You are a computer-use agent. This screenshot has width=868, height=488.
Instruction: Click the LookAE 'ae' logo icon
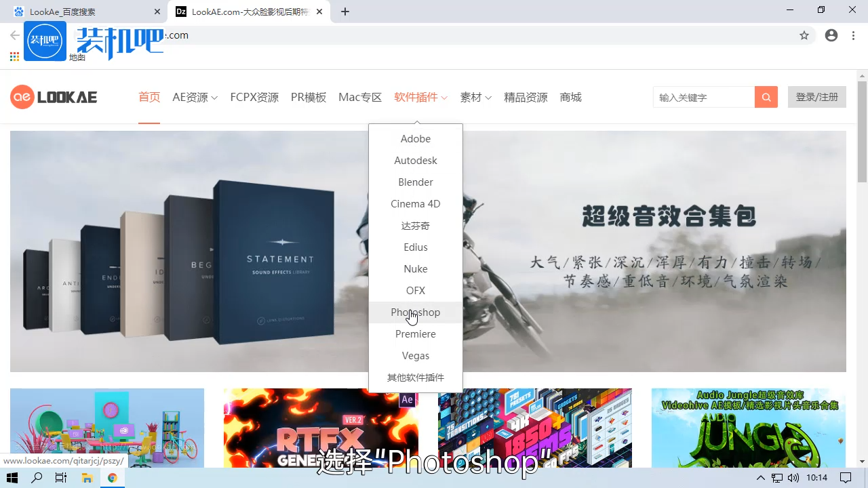click(22, 96)
